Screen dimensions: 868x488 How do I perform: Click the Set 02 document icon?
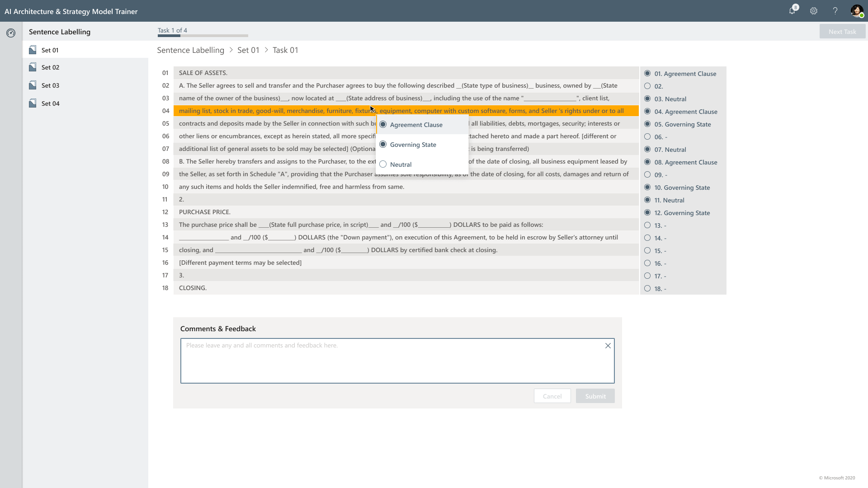(x=33, y=67)
